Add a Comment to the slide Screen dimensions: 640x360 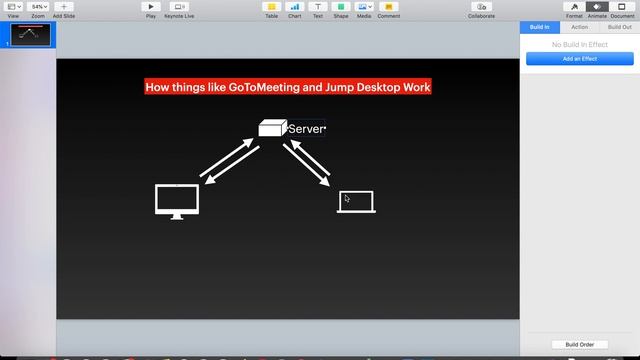[x=389, y=7]
